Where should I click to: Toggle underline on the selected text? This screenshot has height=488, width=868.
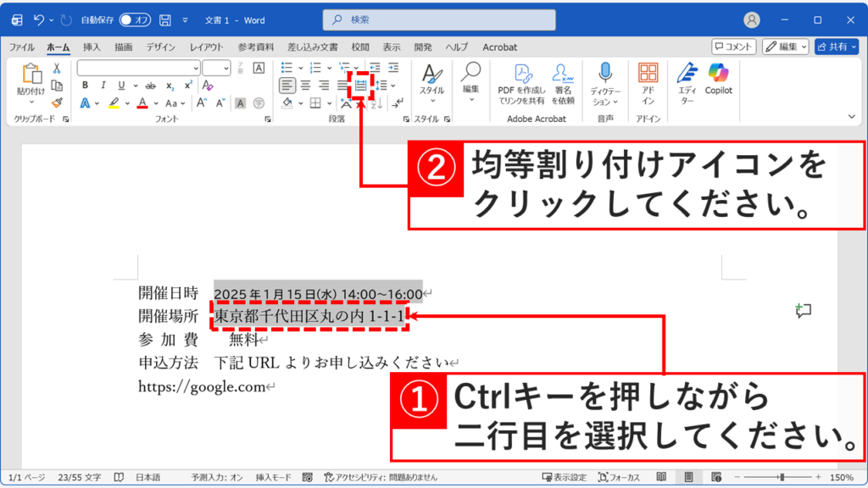122,86
